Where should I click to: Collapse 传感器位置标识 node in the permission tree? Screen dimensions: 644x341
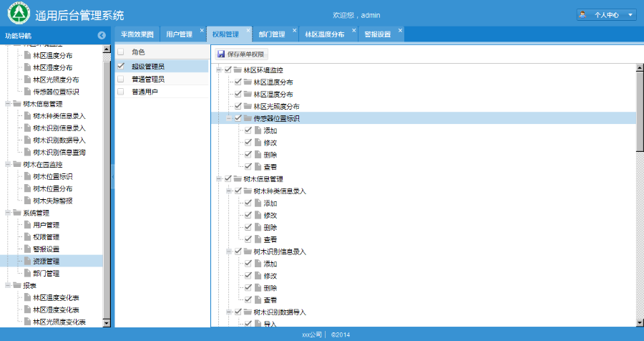coord(229,118)
